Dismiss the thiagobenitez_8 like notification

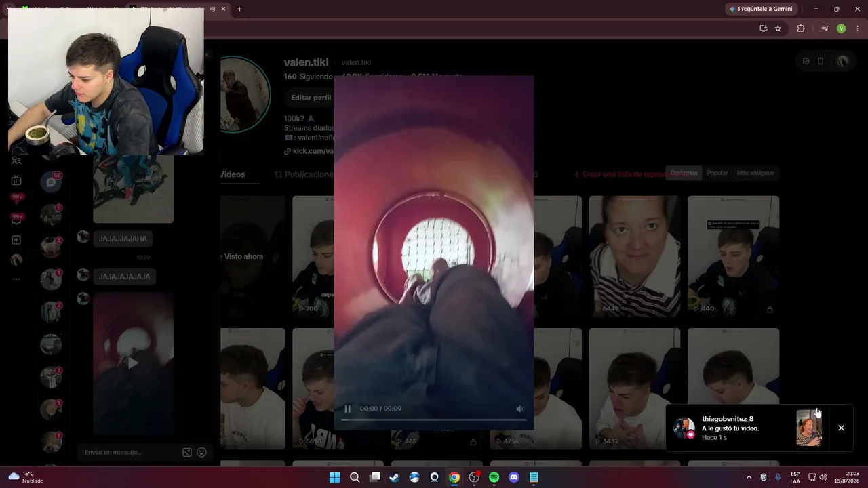[x=841, y=428]
